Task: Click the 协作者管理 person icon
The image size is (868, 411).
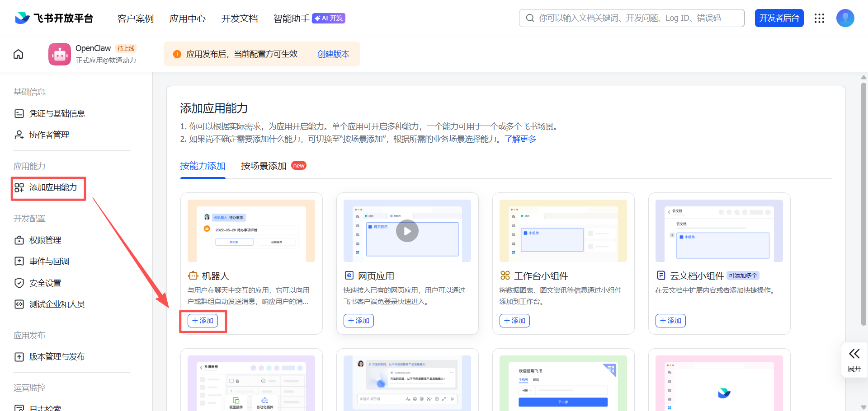Action: click(19, 135)
